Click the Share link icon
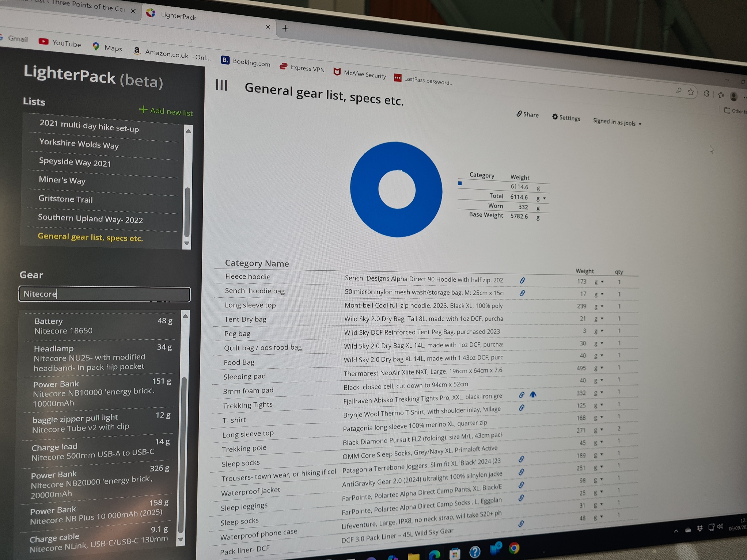This screenshot has height=560, width=747. point(519,114)
